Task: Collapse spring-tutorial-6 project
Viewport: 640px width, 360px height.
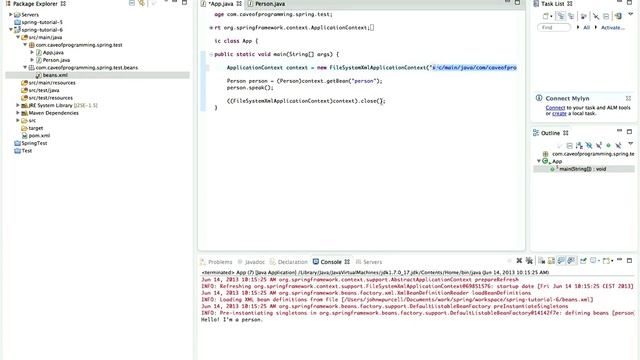Action: [x=11, y=30]
